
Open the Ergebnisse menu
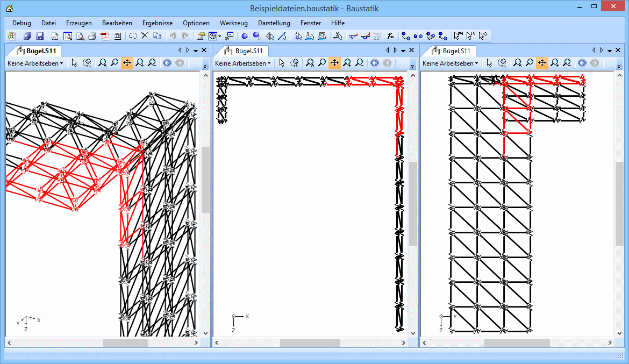point(158,23)
